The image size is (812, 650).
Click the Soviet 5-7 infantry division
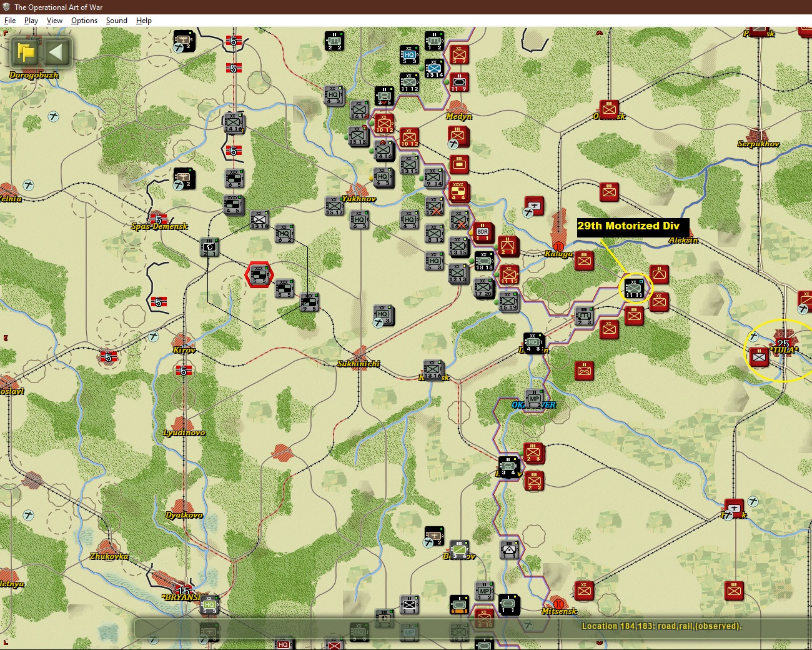(459, 55)
